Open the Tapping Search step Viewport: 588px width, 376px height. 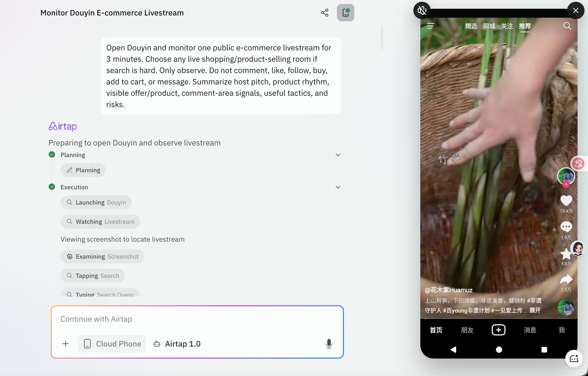pos(93,276)
